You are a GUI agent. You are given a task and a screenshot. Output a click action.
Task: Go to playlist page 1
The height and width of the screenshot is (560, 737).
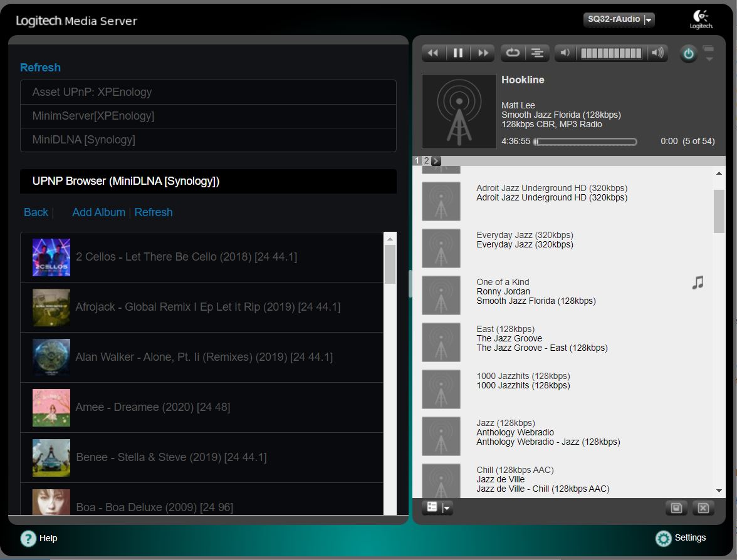tap(417, 160)
